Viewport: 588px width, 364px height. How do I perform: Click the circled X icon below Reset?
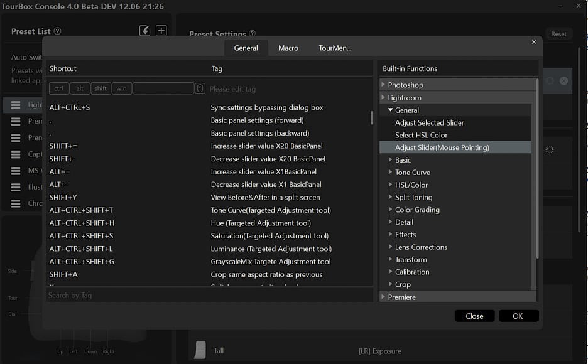point(563,81)
